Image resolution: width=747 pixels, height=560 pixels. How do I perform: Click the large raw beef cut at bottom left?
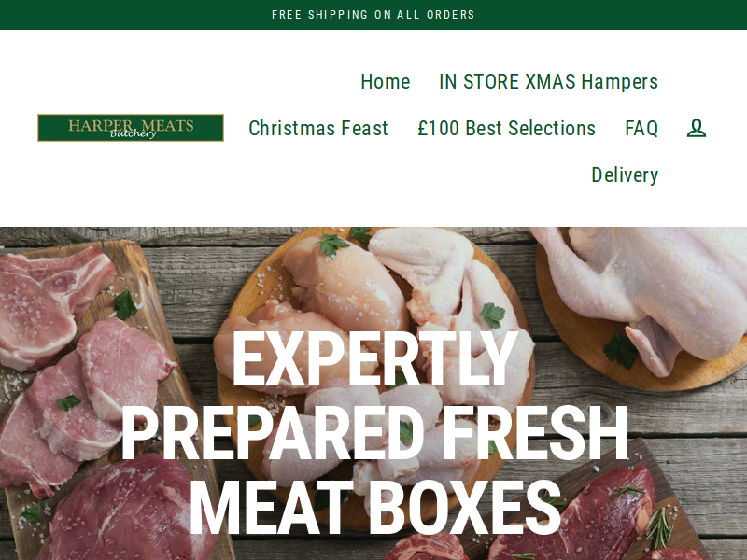point(129,510)
